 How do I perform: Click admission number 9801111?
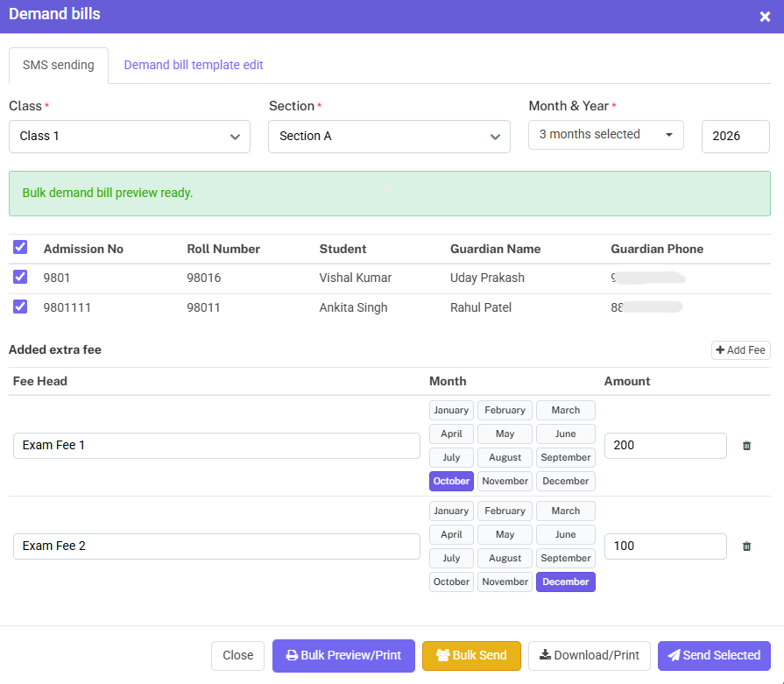point(67,307)
